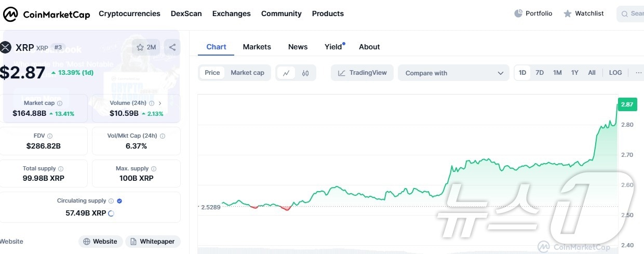Click the share icon next to XRP
644x254 pixels.
pyautogui.click(x=172, y=47)
